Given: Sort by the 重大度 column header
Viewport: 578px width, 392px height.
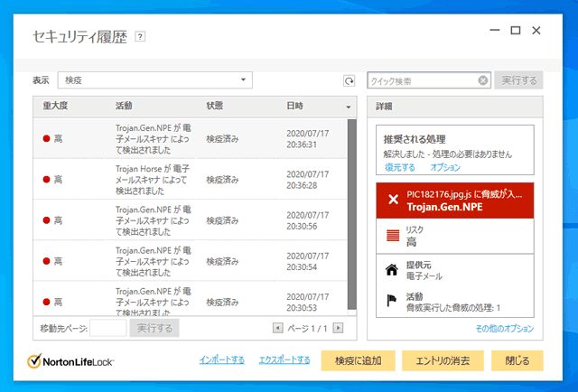Looking at the screenshot, I should [x=55, y=106].
